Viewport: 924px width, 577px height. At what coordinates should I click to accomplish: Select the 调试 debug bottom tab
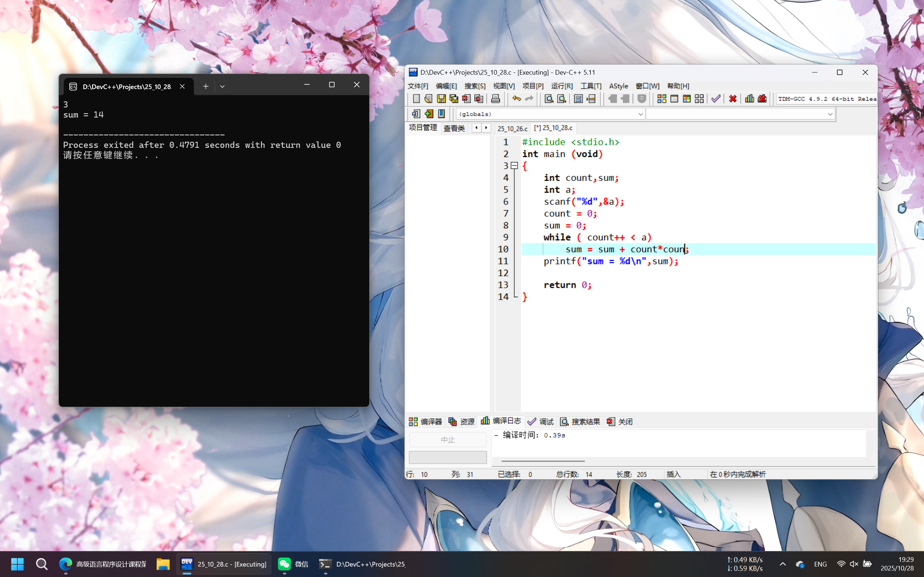coord(541,421)
